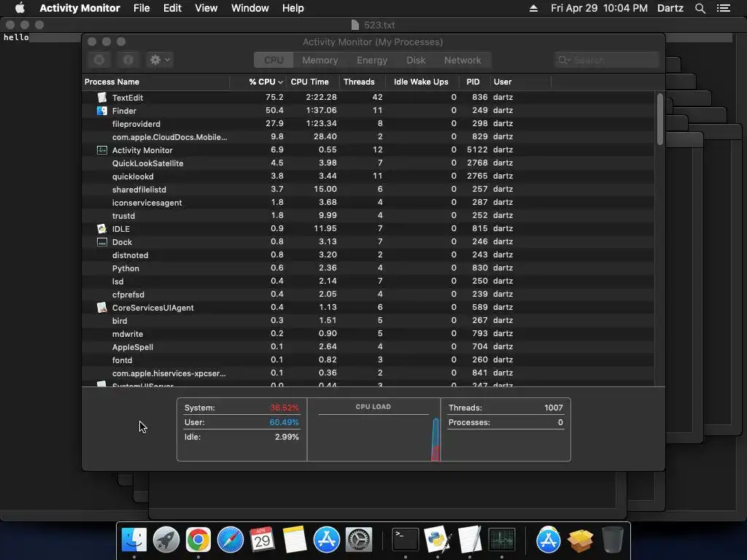Click the Spotlight search icon
This screenshot has width=747, height=560.
click(x=700, y=8)
